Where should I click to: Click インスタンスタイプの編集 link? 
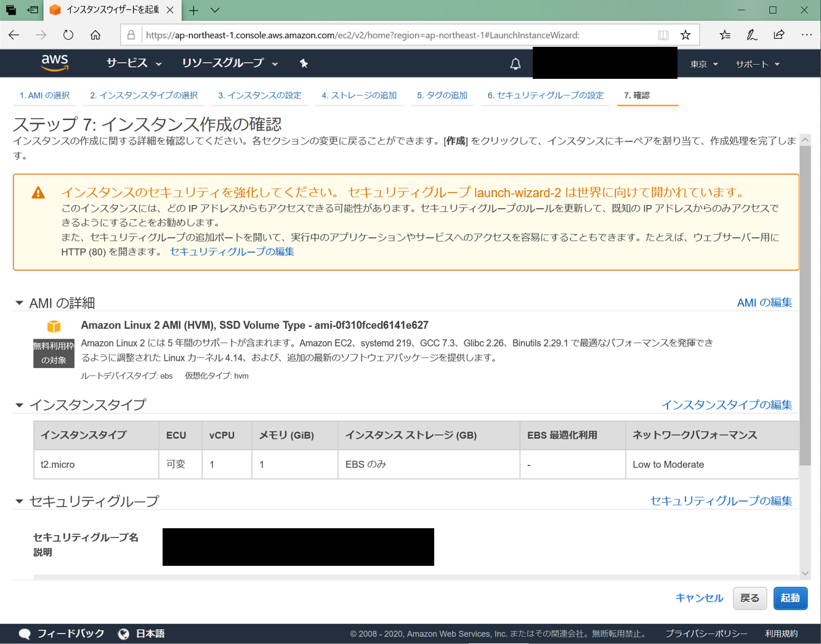[x=727, y=405]
